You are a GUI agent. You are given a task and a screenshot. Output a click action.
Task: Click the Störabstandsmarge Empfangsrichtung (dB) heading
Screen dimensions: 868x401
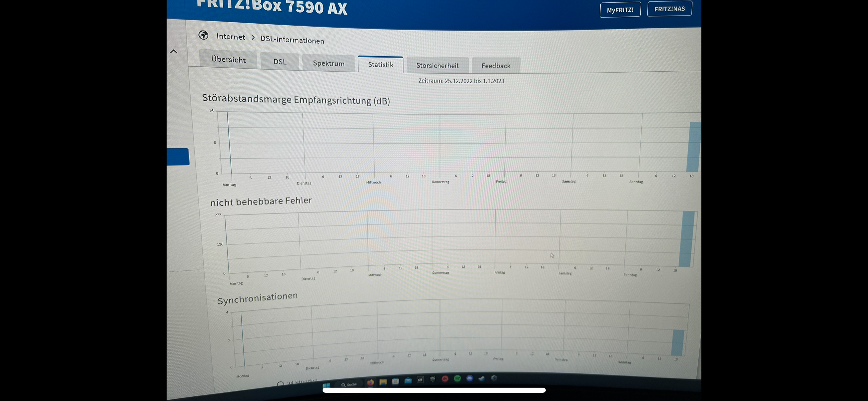coord(296,99)
